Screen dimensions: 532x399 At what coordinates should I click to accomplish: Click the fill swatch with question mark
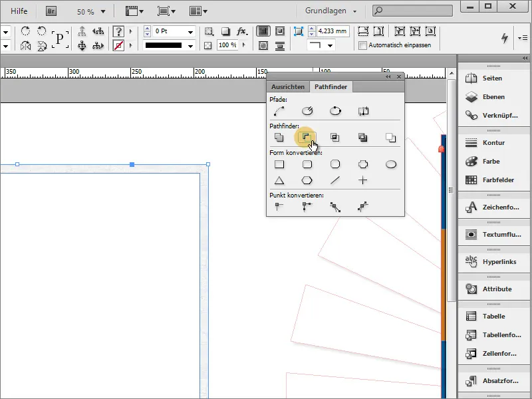(x=118, y=31)
